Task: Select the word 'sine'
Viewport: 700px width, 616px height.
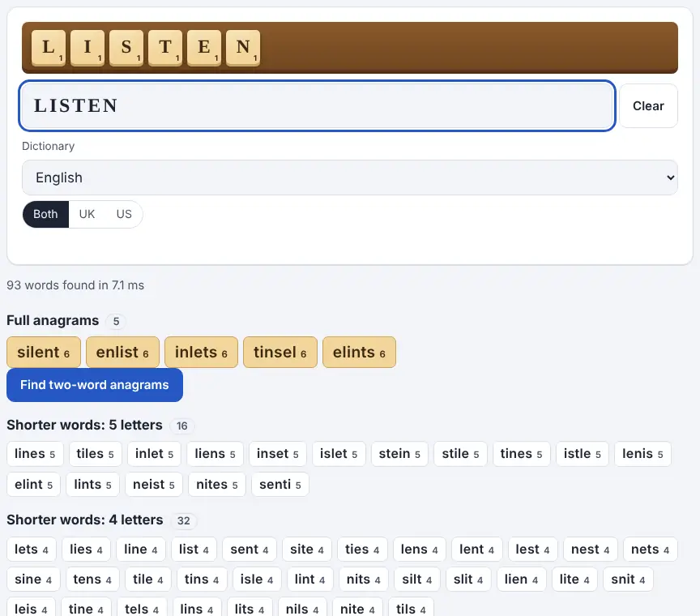Action: coord(33,580)
